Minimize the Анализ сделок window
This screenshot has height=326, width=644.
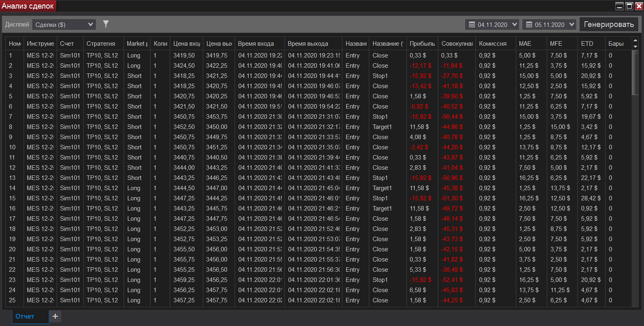coord(620,6)
